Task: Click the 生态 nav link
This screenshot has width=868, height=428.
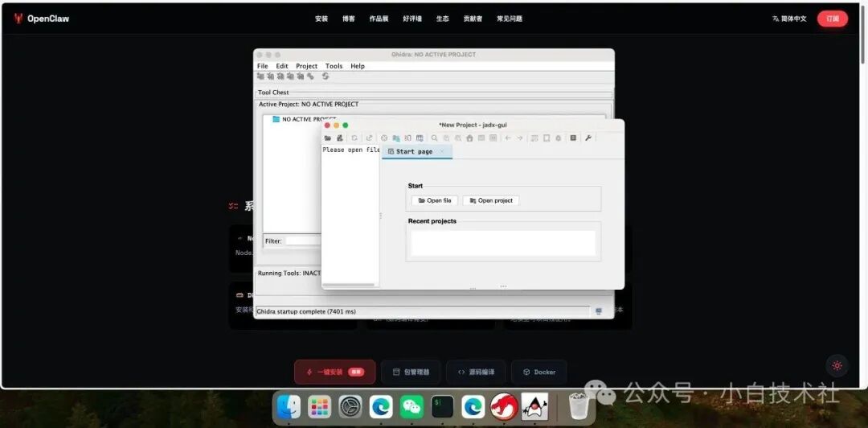Action: pos(443,19)
